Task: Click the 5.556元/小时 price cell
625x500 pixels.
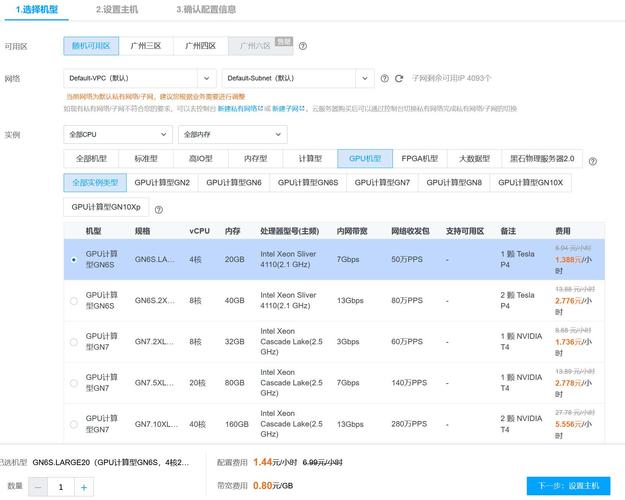Action: point(573,429)
